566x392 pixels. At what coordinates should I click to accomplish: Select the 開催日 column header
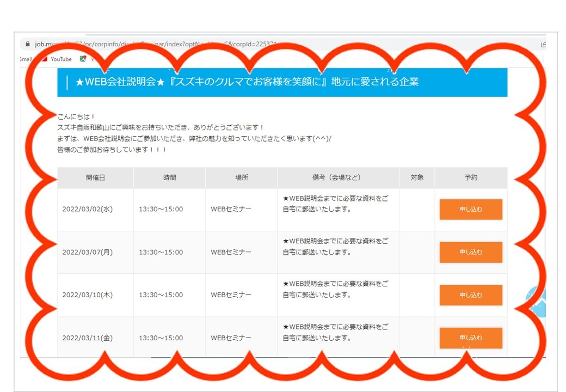(x=95, y=177)
